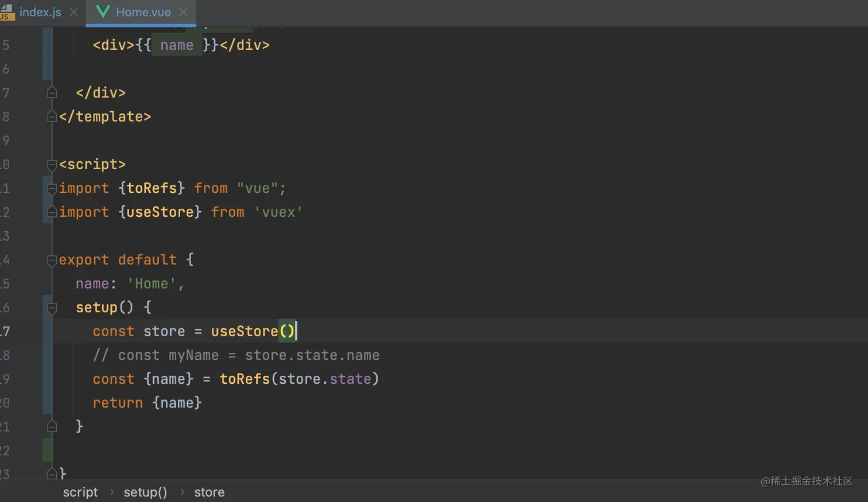Click the "vue" string literal
868x502 pixels.
tap(258, 188)
